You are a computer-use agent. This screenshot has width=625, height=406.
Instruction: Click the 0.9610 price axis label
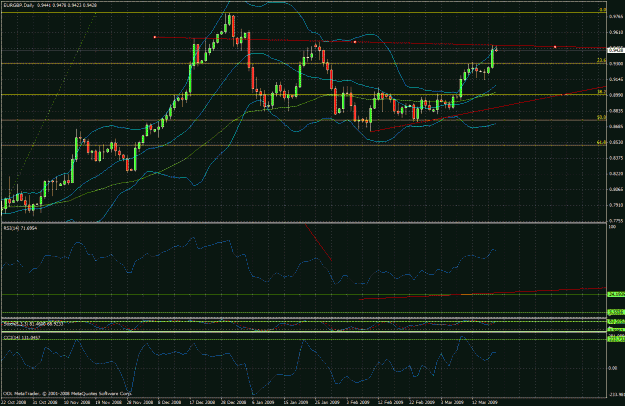click(x=616, y=32)
